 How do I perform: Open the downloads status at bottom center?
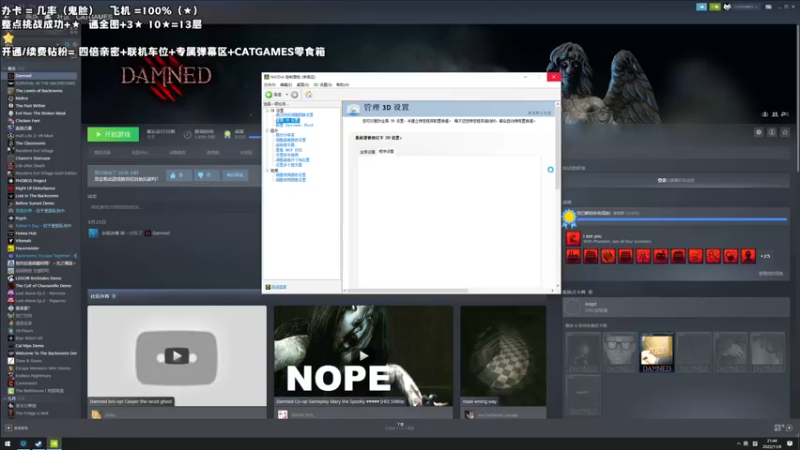coord(400,426)
